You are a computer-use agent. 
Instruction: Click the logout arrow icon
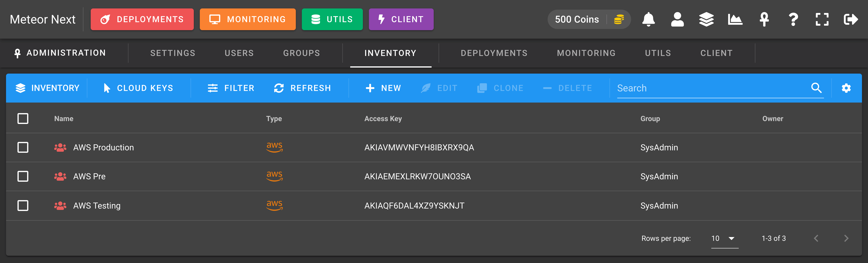click(851, 20)
